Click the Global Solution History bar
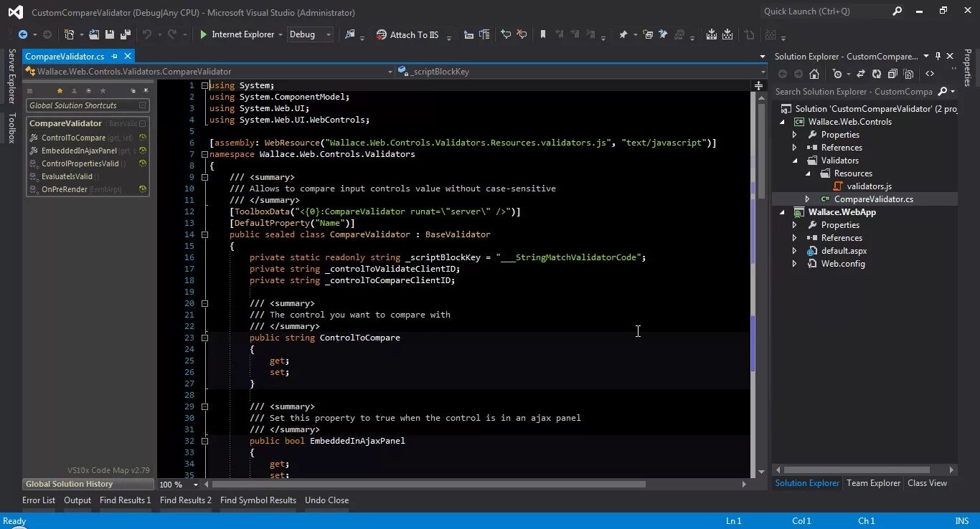This screenshot has height=529, width=980. (89, 484)
